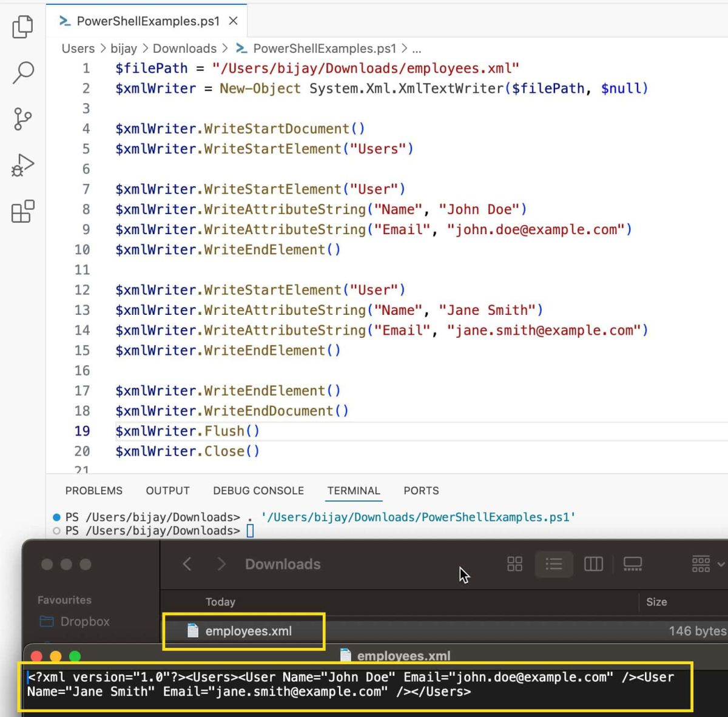Open the Run and Debug view

[x=22, y=165]
